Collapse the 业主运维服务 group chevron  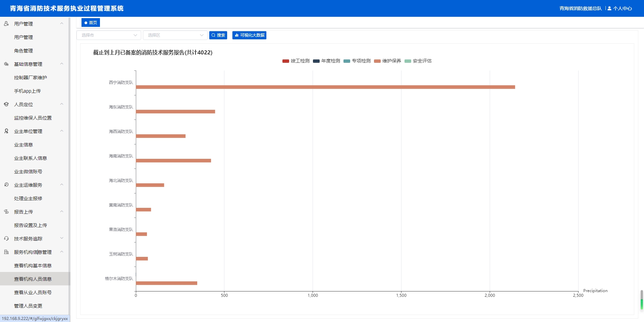(62, 185)
